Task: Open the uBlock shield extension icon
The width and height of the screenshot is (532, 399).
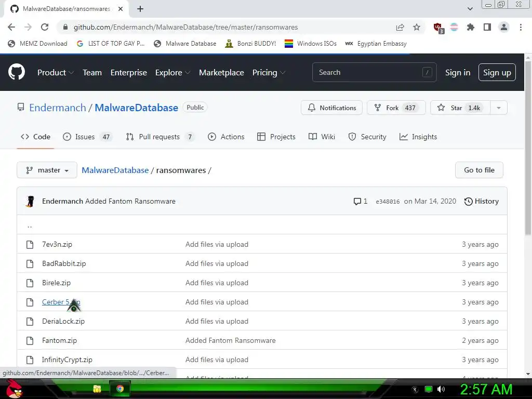Action: (438, 28)
